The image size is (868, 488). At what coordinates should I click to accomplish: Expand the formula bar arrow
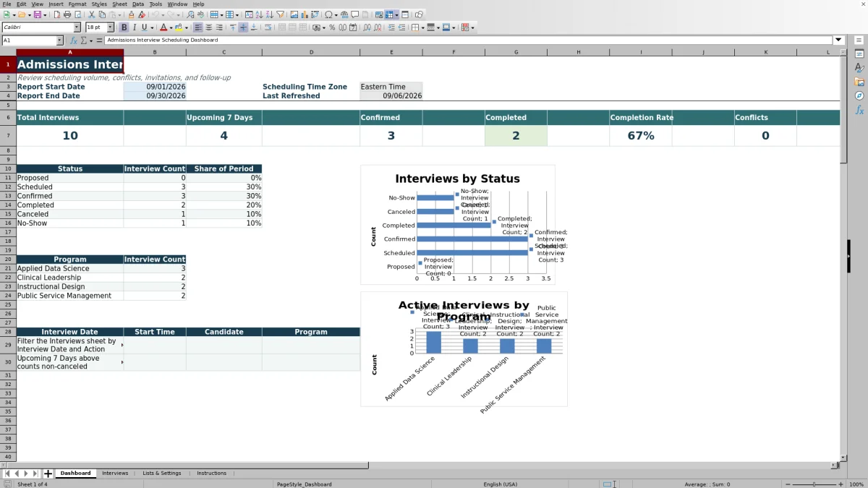pyautogui.click(x=839, y=40)
